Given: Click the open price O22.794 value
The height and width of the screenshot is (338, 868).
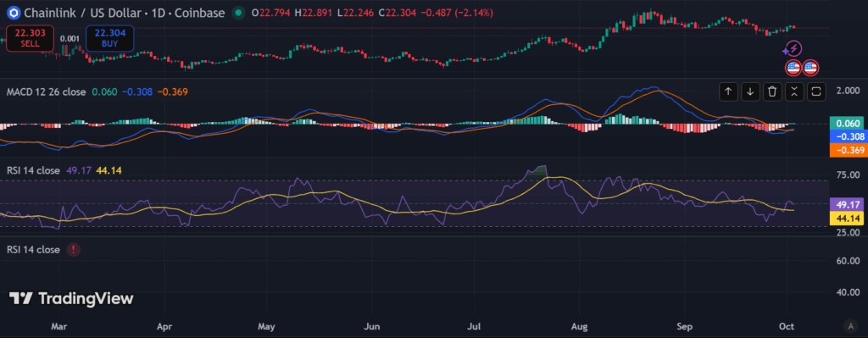Looking at the screenshot, I should tap(271, 13).
